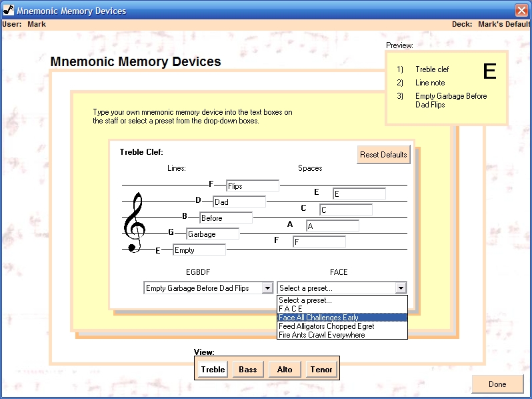532x399 pixels.
Task: Focus the G line text box containing 'Garbage'
Action: click(x=213, y=234)
